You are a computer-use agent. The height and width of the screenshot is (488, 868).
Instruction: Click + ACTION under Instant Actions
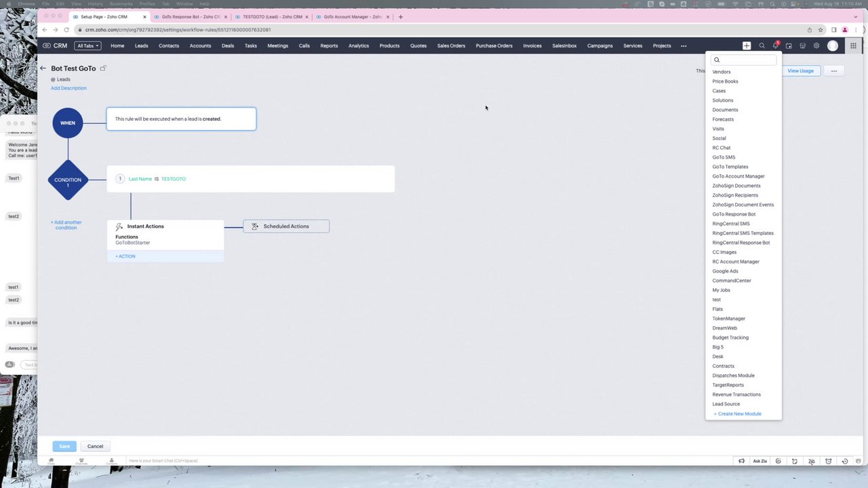(125, 256)
